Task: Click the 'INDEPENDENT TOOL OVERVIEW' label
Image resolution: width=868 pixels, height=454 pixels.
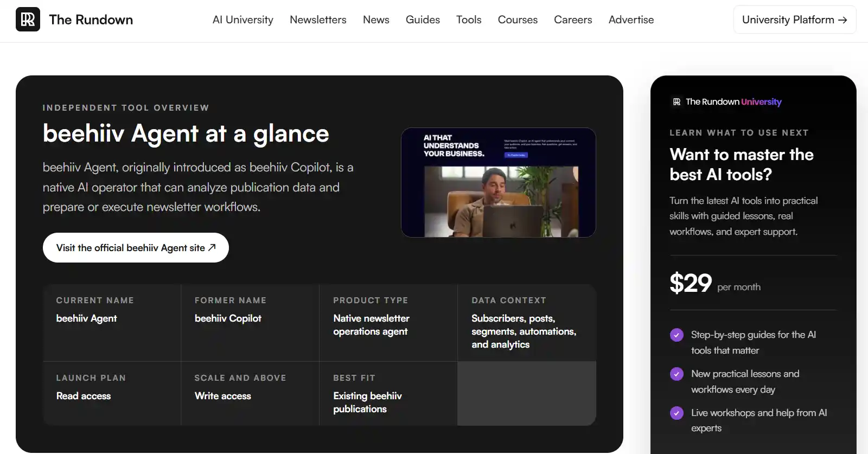Action: 126,107
